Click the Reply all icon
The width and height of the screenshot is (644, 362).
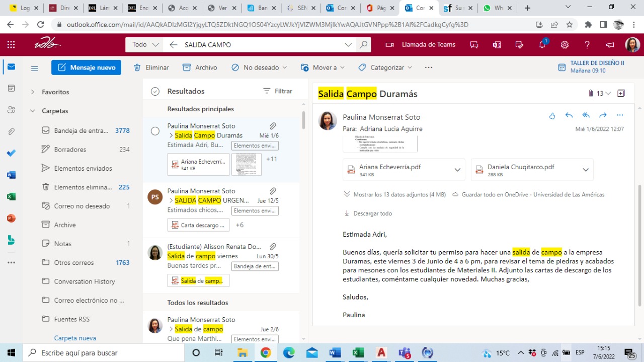(586, 115)
